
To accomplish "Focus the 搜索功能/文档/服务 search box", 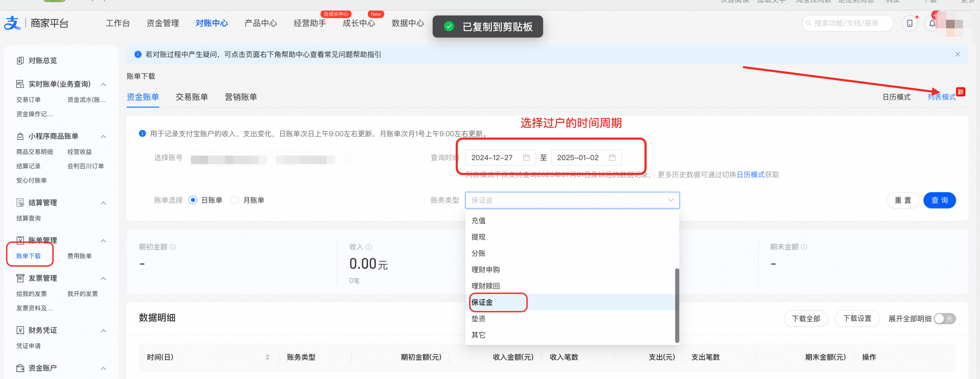I will 847,23.
